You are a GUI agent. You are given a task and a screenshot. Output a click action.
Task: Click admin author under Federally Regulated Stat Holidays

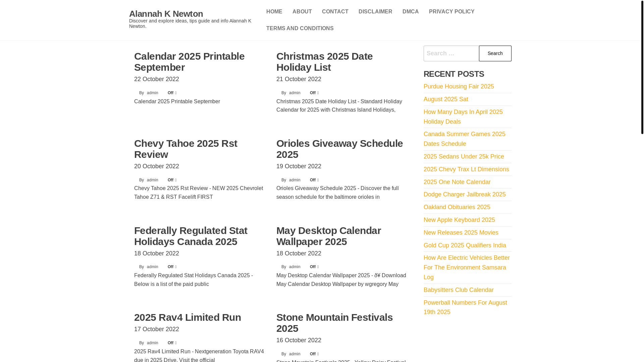point(152,267)
